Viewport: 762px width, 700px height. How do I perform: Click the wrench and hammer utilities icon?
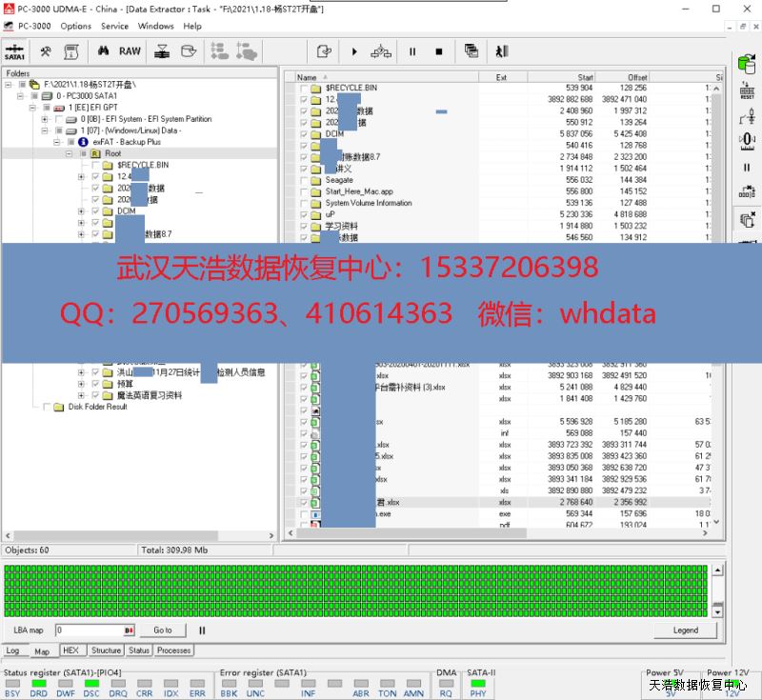point(45,51)
